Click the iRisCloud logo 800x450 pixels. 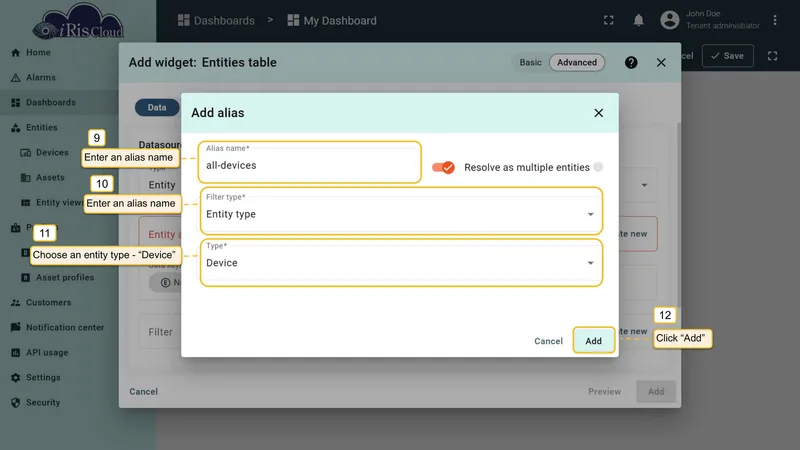78,22
